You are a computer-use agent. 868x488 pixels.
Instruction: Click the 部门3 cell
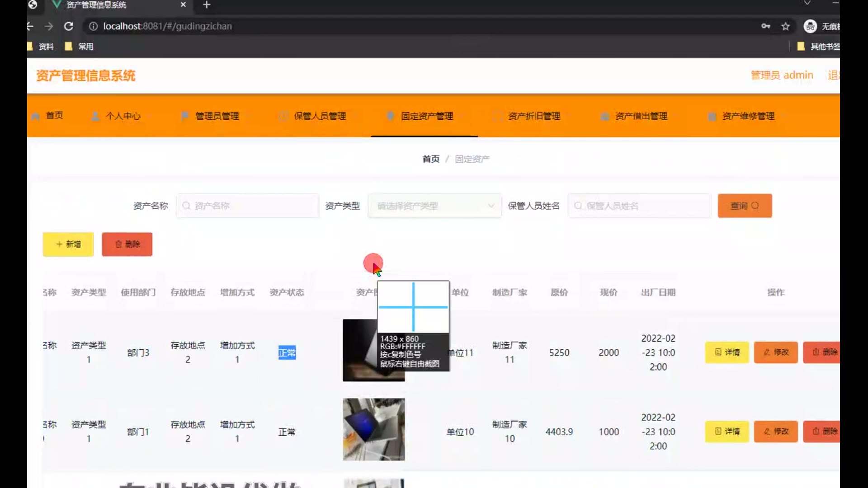pyautogui.click(x=138, y=352)
